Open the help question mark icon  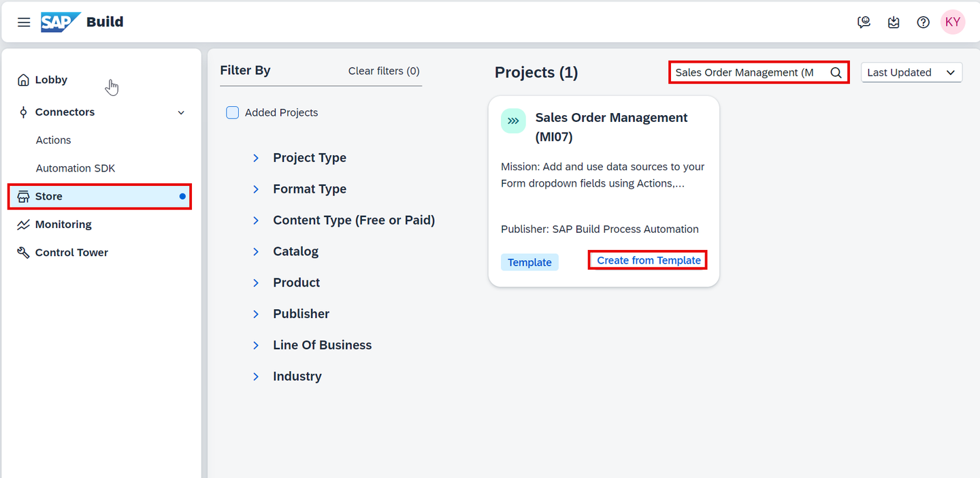point(923,22)
